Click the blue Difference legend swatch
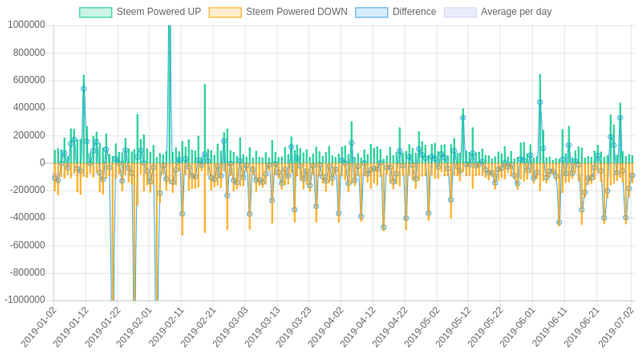640x361 pixels. tap(371, 12)
